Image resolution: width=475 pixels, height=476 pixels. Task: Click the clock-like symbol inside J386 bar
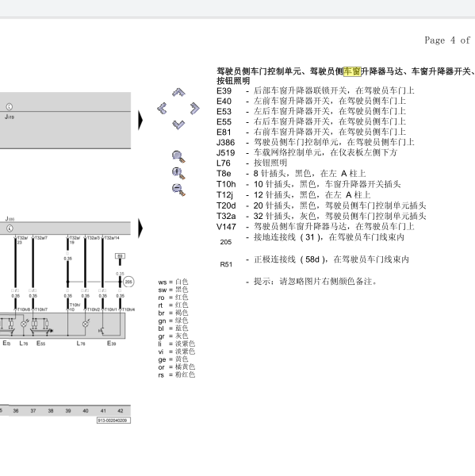10,228
